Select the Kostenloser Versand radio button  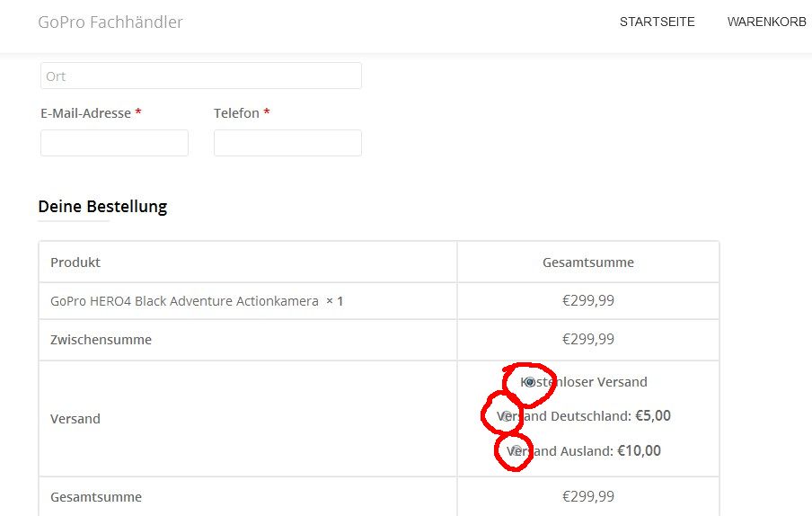(530, 382)
